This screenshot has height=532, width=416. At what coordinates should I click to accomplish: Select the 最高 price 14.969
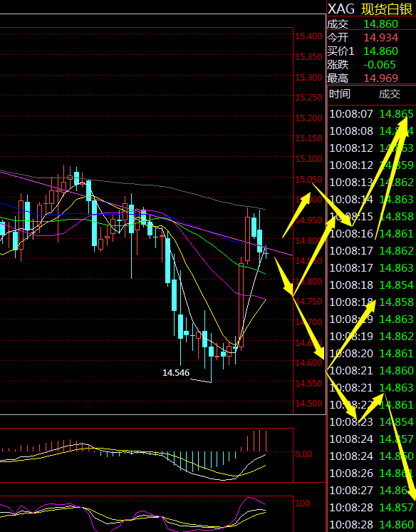coord(381,78)
